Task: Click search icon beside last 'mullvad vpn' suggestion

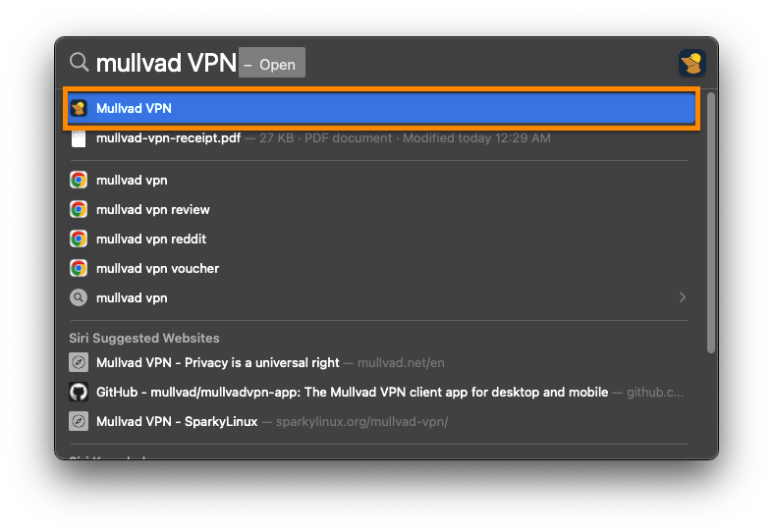Action: (x=80, y=298)
